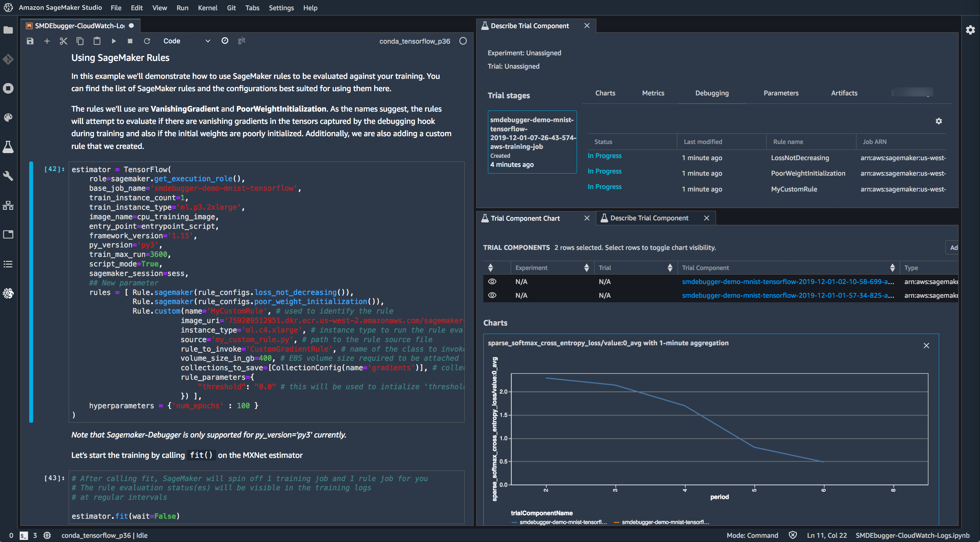
Task: Click the kernel status circle beside conda_tensorflow_p36
Action: (x=463, y=41)
